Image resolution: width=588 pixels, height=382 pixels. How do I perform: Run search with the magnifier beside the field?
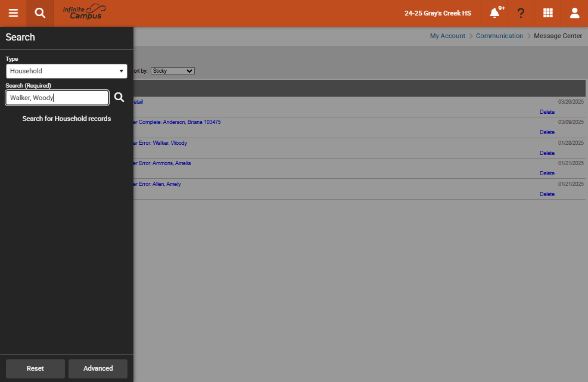pos(119,97)
